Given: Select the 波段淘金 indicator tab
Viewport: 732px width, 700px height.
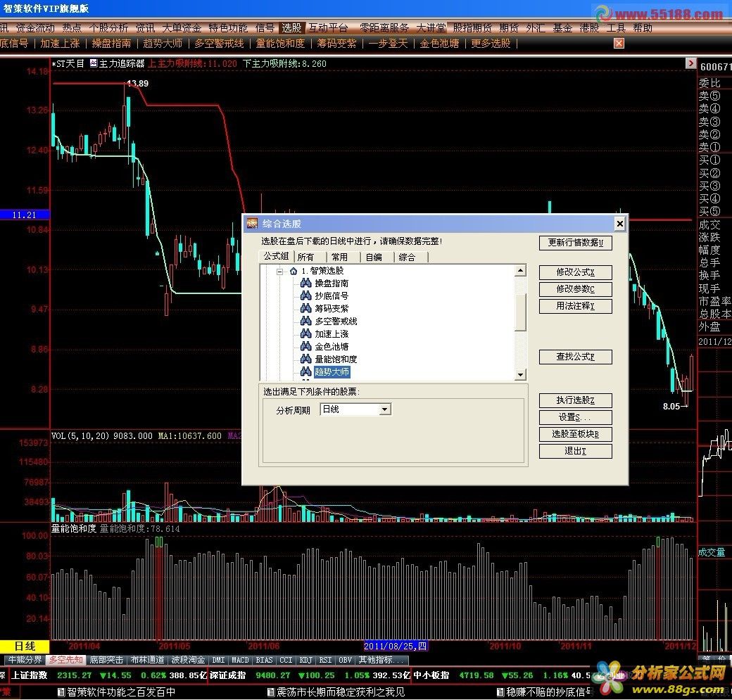Looking at the screenshot, I should point(188,660).
